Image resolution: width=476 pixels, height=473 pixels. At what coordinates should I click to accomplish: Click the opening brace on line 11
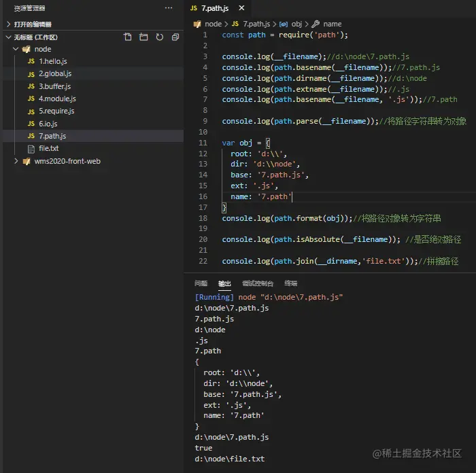(x=268, y=143)
